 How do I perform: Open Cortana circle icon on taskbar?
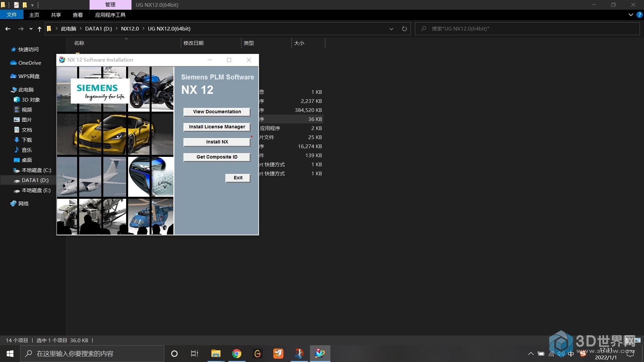click(174, 354)
